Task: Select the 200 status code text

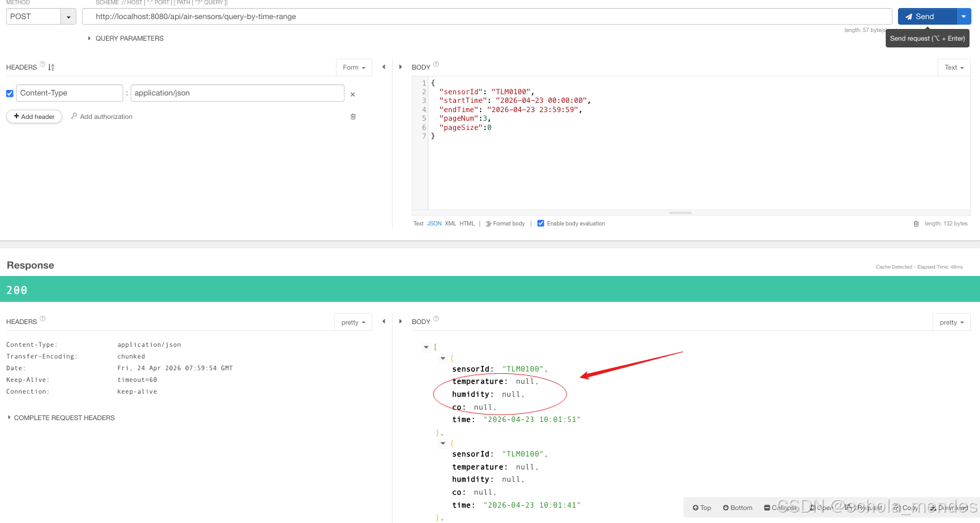Action: [x=17, y=290]
